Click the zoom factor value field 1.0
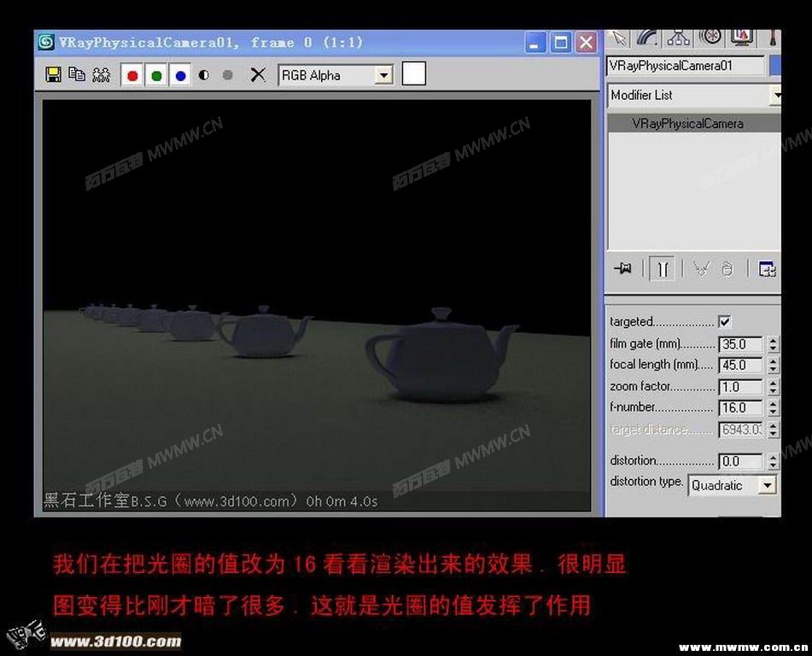Viewport: 812px width, 656px height. [740, 387]
